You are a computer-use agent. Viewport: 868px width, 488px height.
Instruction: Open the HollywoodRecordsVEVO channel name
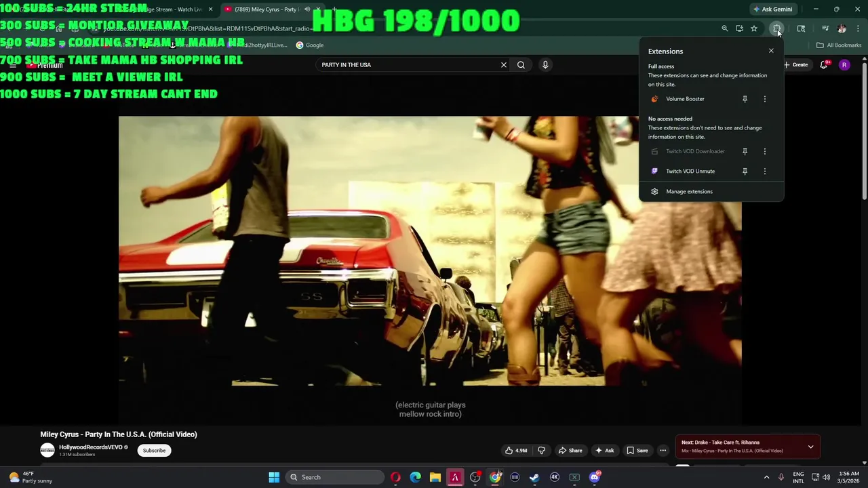(90, 447)
